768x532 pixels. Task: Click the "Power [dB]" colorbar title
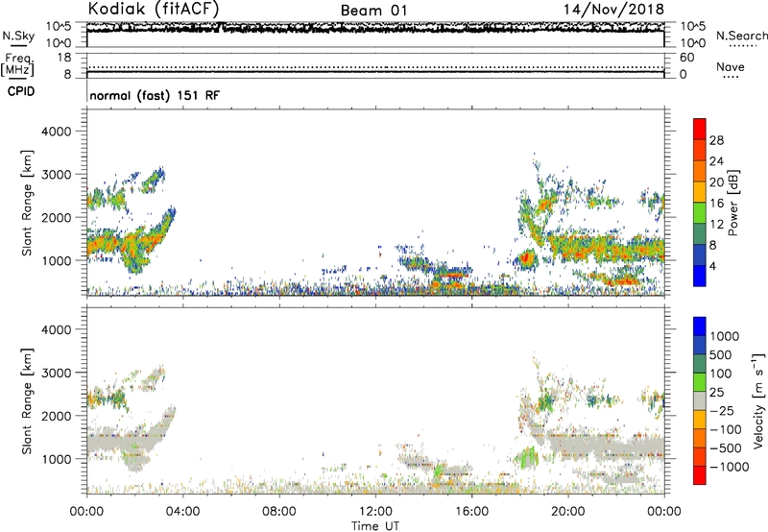point(733,203)
